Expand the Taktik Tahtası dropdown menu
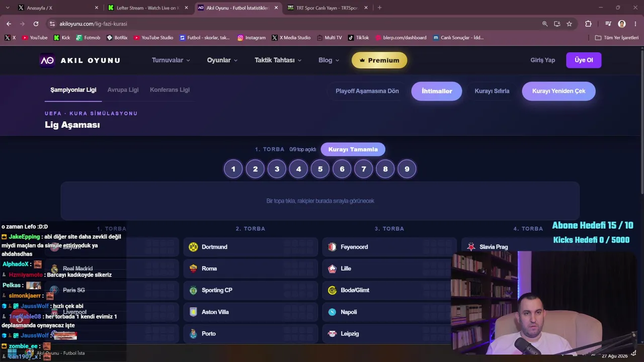 (x=278, y=60)
